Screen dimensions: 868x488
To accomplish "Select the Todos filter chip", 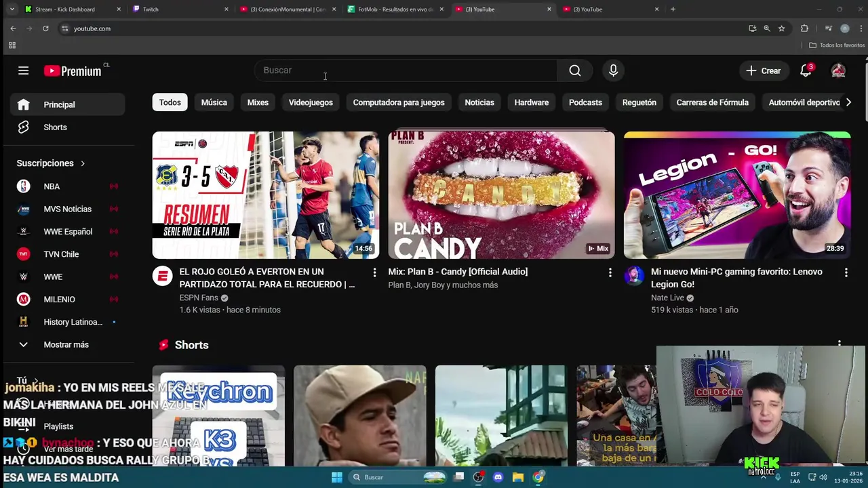I will tap(170, 102).
